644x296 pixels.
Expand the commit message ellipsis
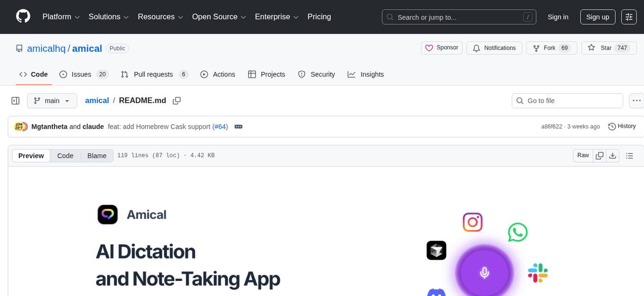click(x=238, y=127)
